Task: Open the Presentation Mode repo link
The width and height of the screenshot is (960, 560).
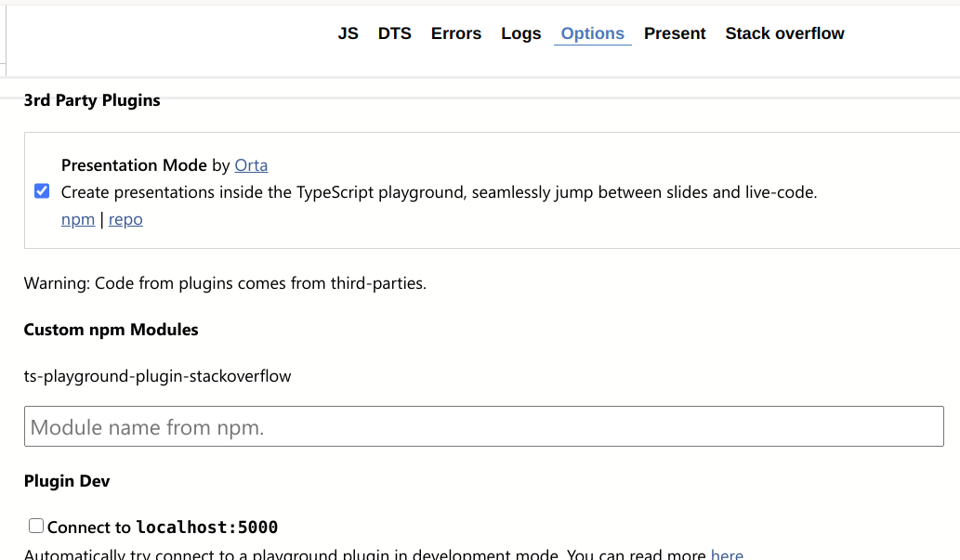Action: 125,219
